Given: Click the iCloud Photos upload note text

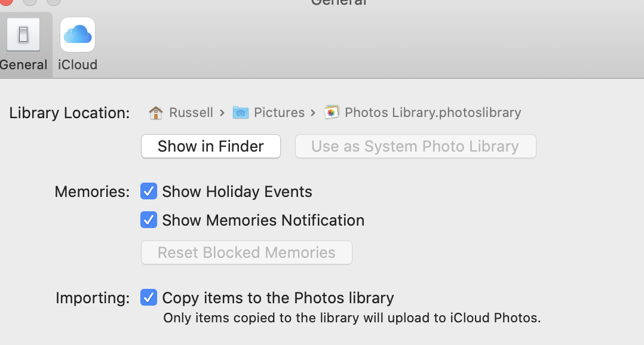Looking at the screenshot, I should click(352, 318).
